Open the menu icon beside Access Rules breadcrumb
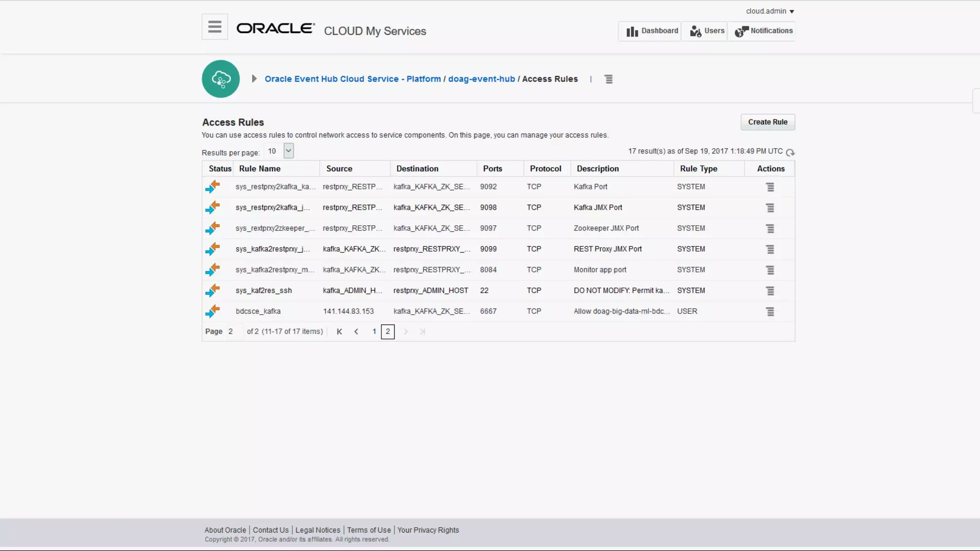The height and width of the screenshot is (551, 980). 609,79
